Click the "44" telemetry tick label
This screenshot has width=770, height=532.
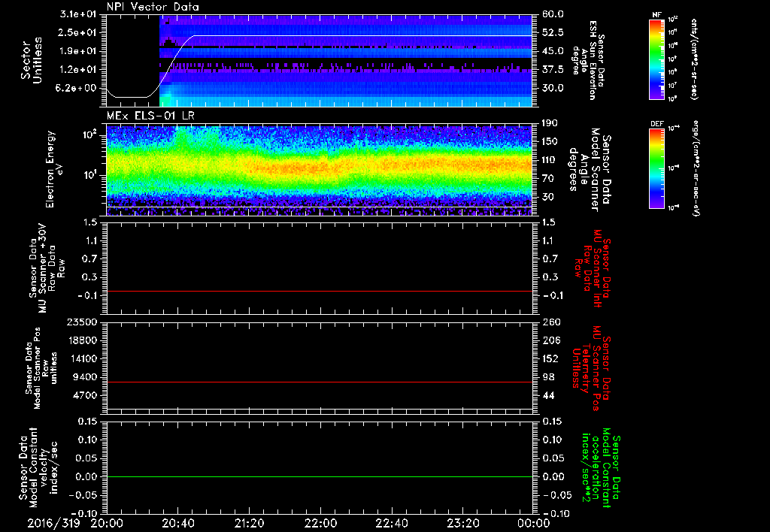pos(548,395)
